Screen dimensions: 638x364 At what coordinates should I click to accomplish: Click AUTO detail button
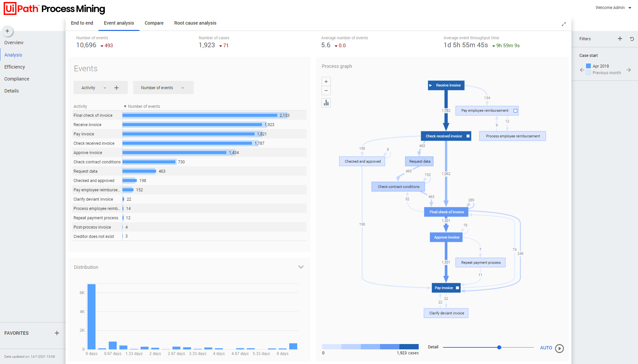tap(546, 348)
